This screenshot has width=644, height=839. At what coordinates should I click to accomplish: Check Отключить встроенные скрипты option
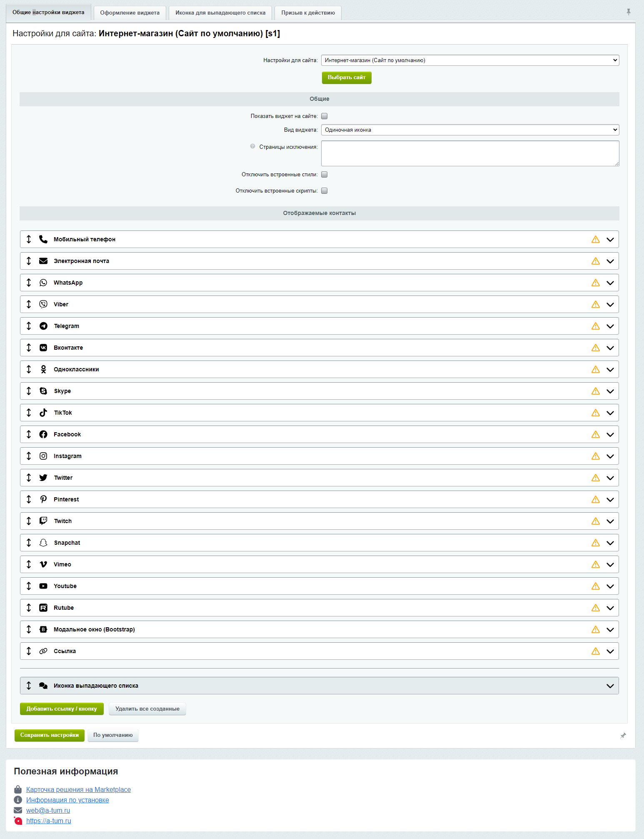pos(324,191)
